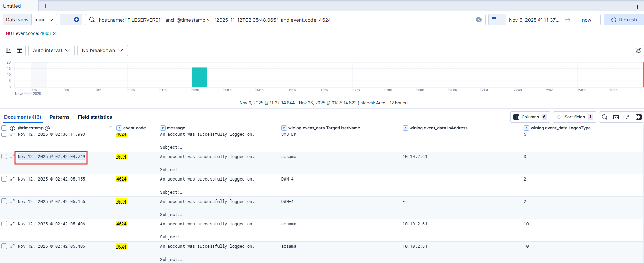Check the DWM-4 02:42:05.155 first row
This screenshot has height=263, width=644.
pyautogui.click(x=4, y=179)
